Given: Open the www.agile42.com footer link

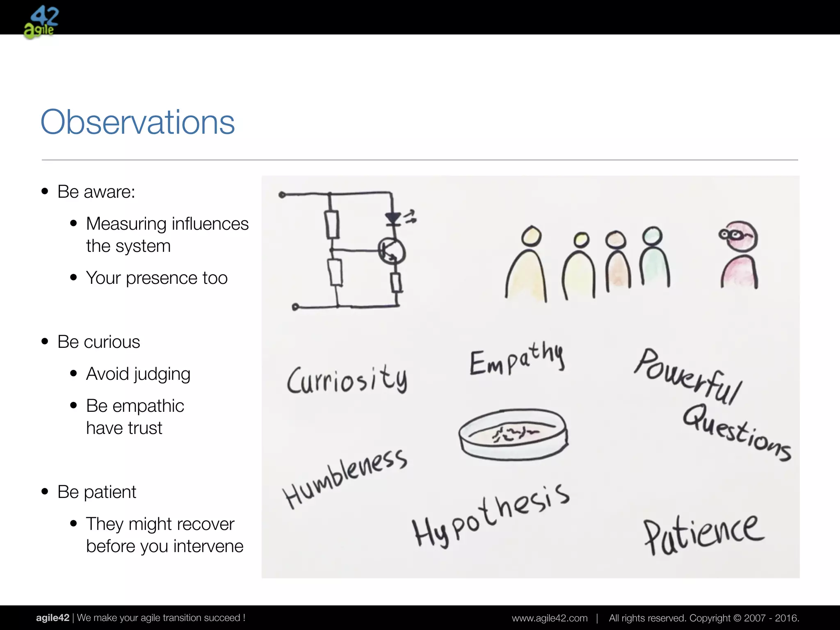Looking at the screenshot, I should pyautogui.click(x=549, y=618).
